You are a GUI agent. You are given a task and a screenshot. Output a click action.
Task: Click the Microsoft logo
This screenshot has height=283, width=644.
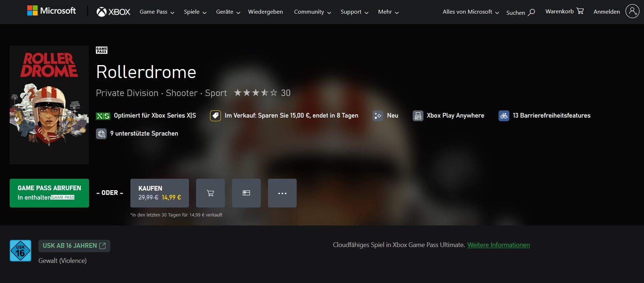pos(51,11)
